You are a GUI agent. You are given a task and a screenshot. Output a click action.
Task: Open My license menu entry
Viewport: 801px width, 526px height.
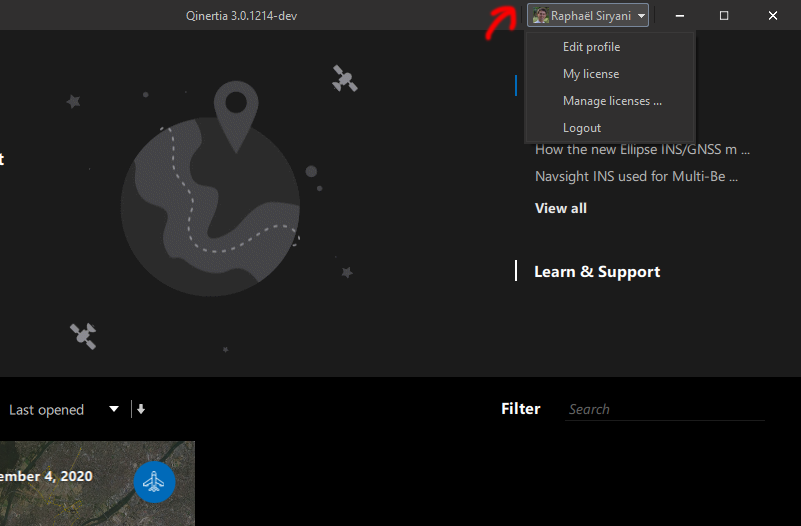[590, 74]
